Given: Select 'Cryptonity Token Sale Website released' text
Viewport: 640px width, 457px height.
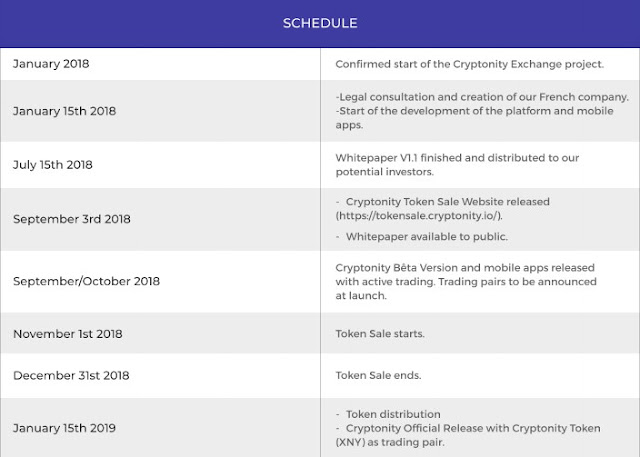Looking at the screenshot, I should tap(447, 202).
